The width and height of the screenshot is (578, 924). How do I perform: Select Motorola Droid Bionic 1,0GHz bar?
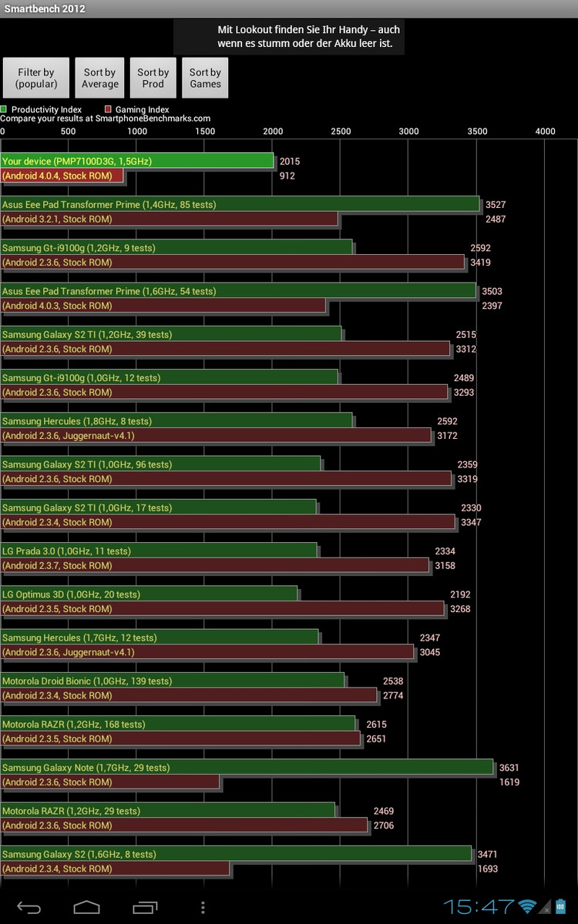point(173,681)
